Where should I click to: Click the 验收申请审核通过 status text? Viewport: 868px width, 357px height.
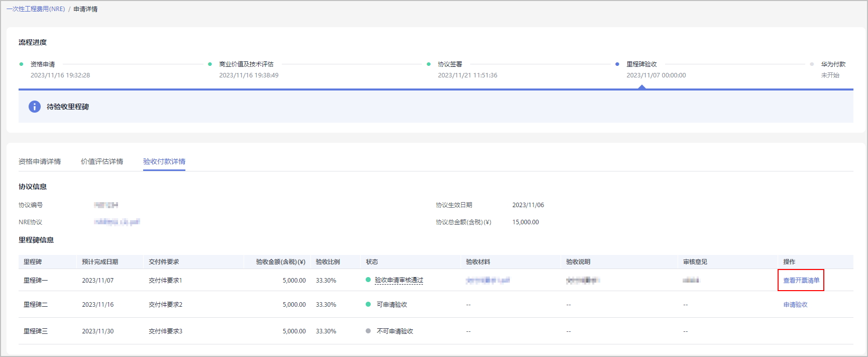click(399, 280)
